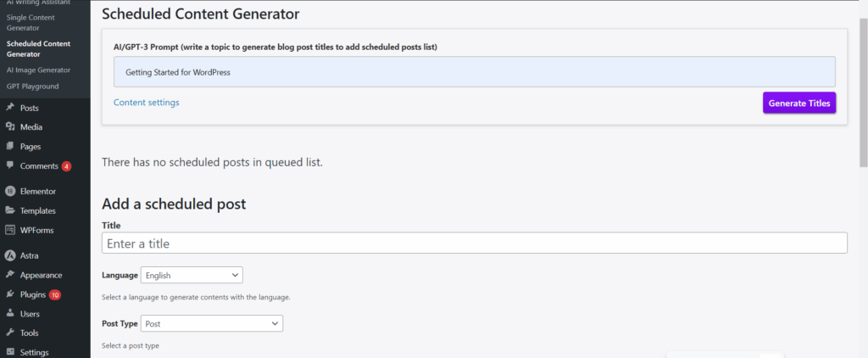Click the Pages icon in sidebar
This screenshot has width=868, height=358.
point(10,146)
